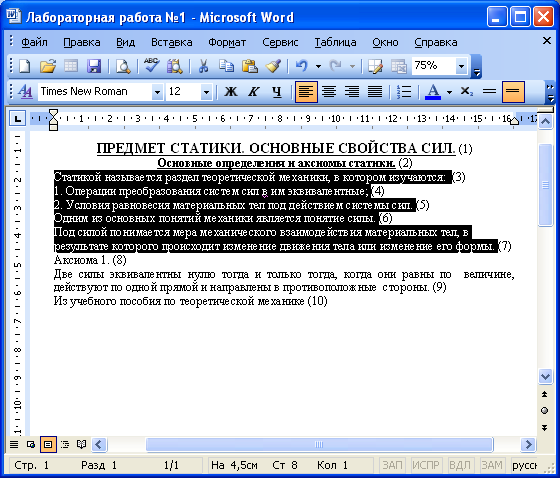Click the tab stop selector L box

[x=18, y=118]
